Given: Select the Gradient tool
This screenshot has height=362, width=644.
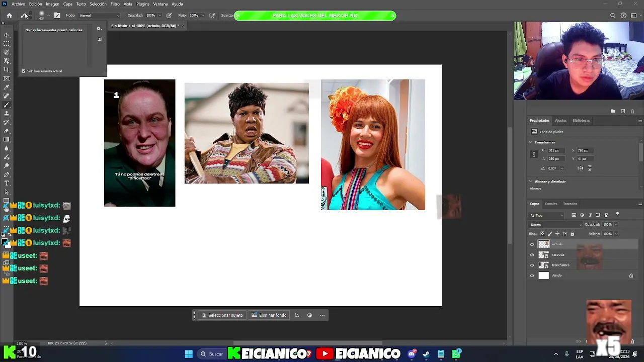Looking at the screenshot, I should (7, 140).
